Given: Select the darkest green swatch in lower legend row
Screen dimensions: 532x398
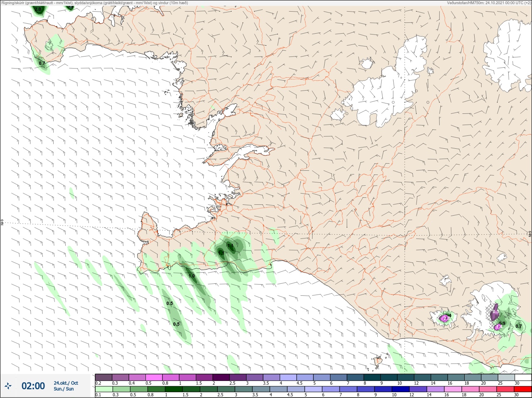Looking at the screenshot, I should [174, 390].
